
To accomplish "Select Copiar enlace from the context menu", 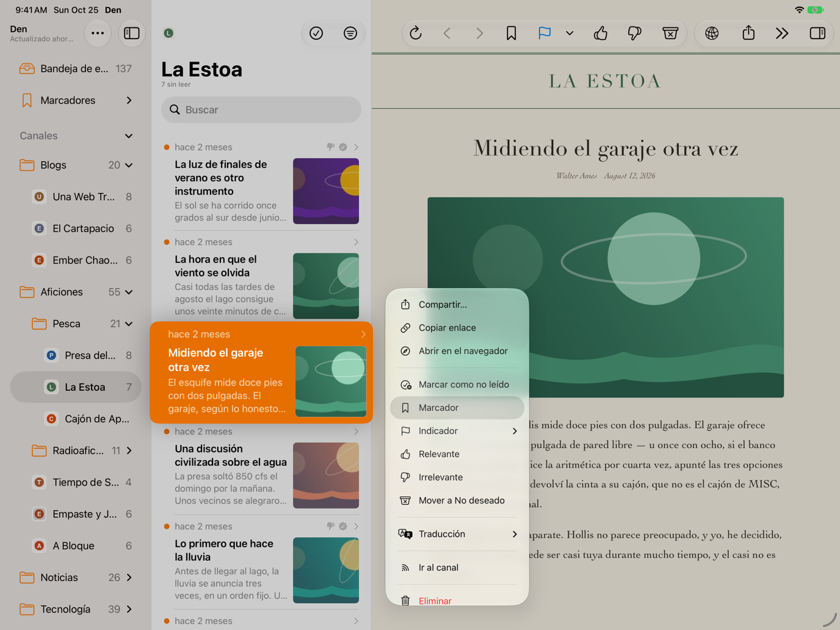I will coord(457,328).
